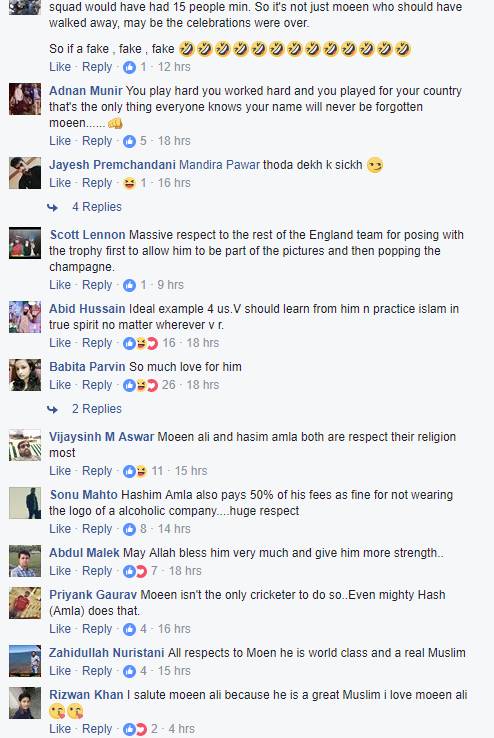Open the 18 hrs timestamp on Abdul Malek's comment
This screenshot has width=494, height=738.
[185, 571]
